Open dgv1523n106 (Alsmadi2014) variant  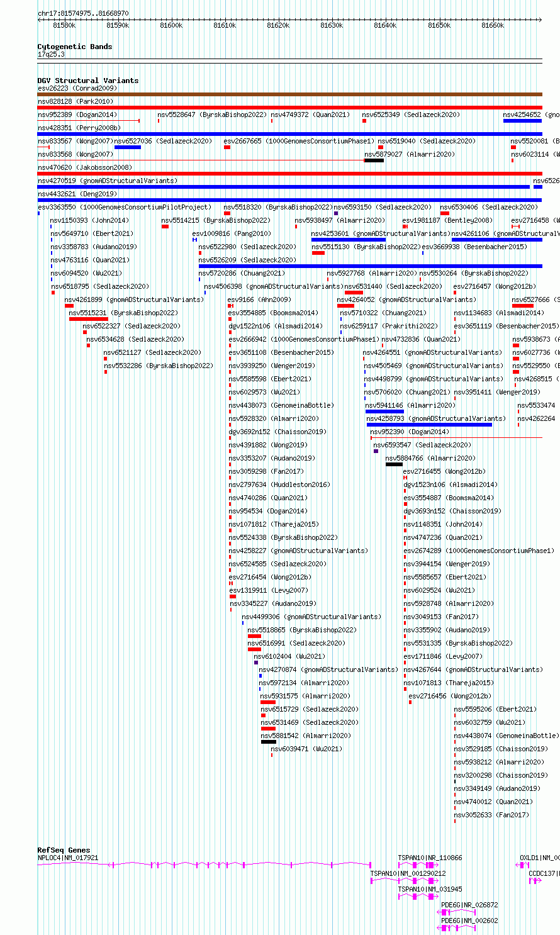click(x=451, y=484)
